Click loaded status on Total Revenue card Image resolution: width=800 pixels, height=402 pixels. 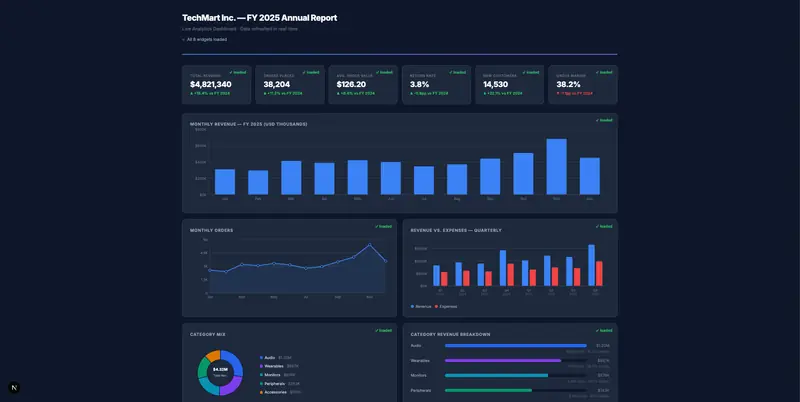pos(238,72)
